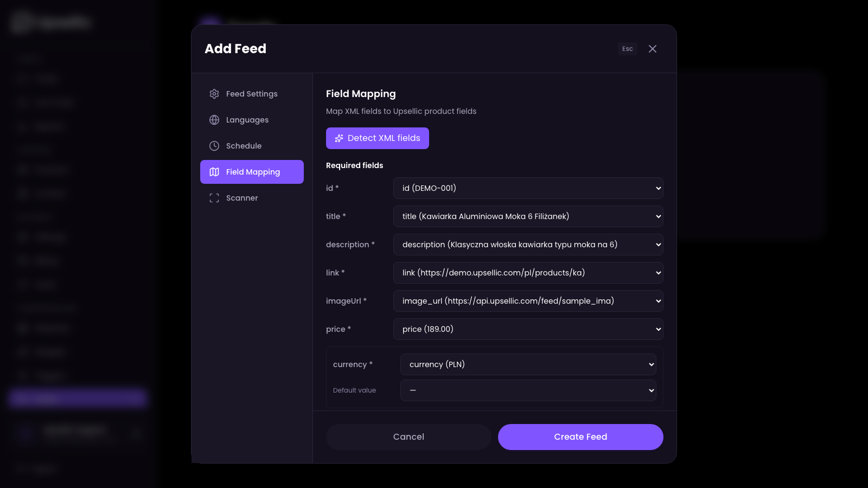
Task: Click the Languages globe icon
Action: tap(214, 120)
